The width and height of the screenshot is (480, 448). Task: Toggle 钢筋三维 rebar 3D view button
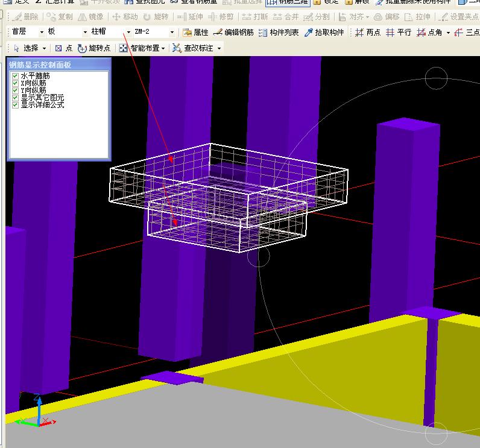click(x=288, y=2)
